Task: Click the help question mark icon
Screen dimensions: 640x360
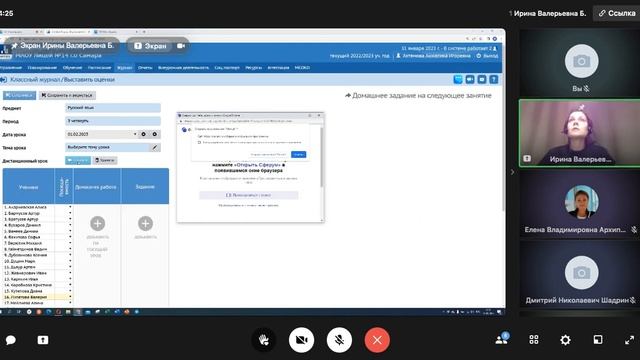Action: point(493,80)
